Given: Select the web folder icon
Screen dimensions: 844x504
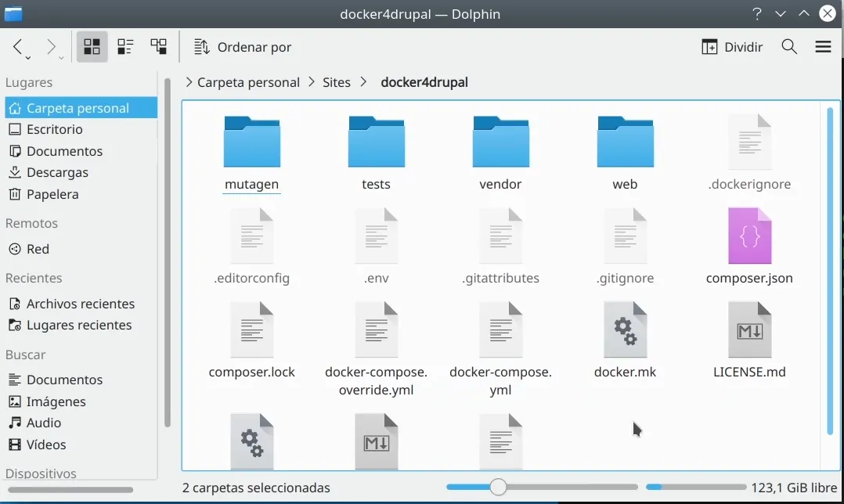Looking at the screenshot, I should point(625,142).
